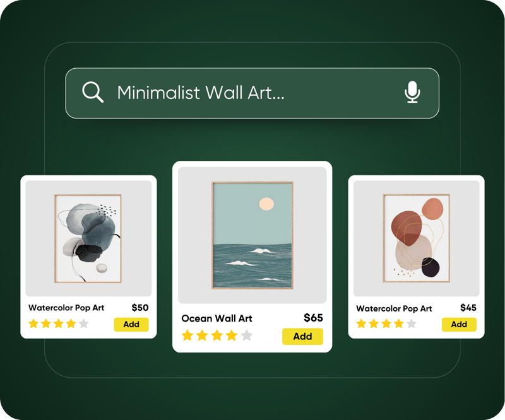The image size is (505, 420).
Task: Add the $50 Watercolor Pop Art
Action: (131, 324)
